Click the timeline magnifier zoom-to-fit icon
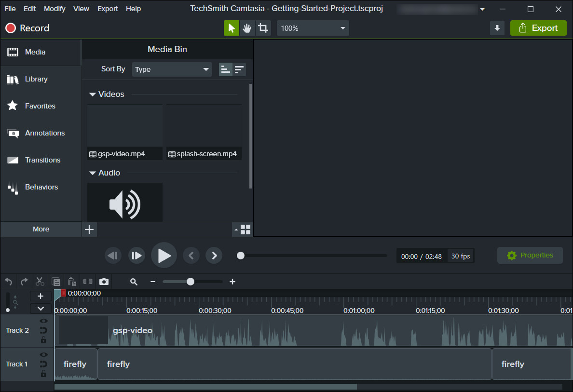This screenshot has height=392, width=573. pos(134,282)
